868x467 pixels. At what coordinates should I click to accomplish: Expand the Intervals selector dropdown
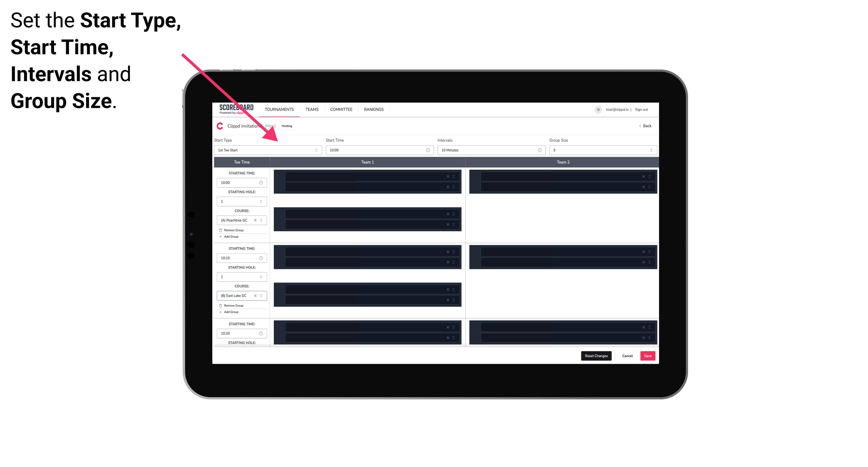point(538,150)
